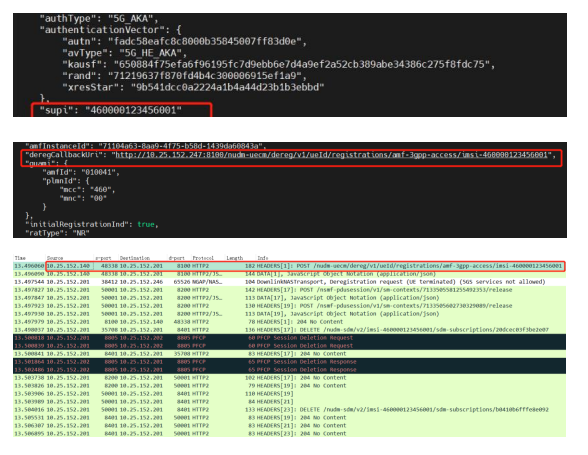Screen dimensions: 588x455
Task: Select HEADERS[19] packet row at 13.503906
Action: click(290, 393)
